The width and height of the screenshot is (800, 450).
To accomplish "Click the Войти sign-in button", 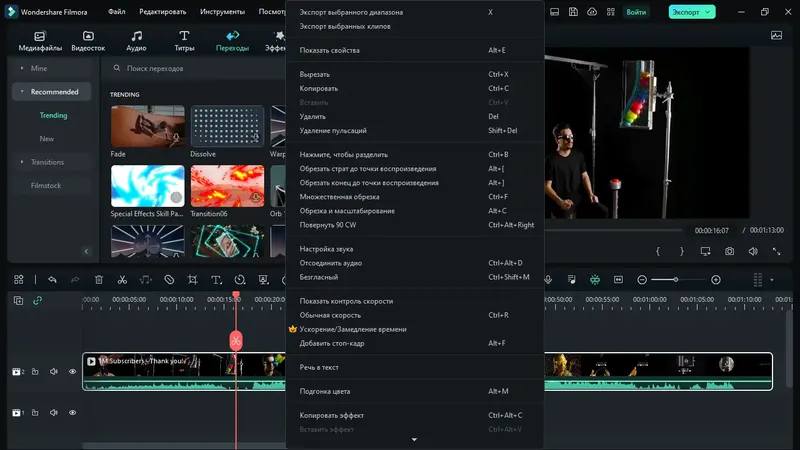I will click(636, 12).
